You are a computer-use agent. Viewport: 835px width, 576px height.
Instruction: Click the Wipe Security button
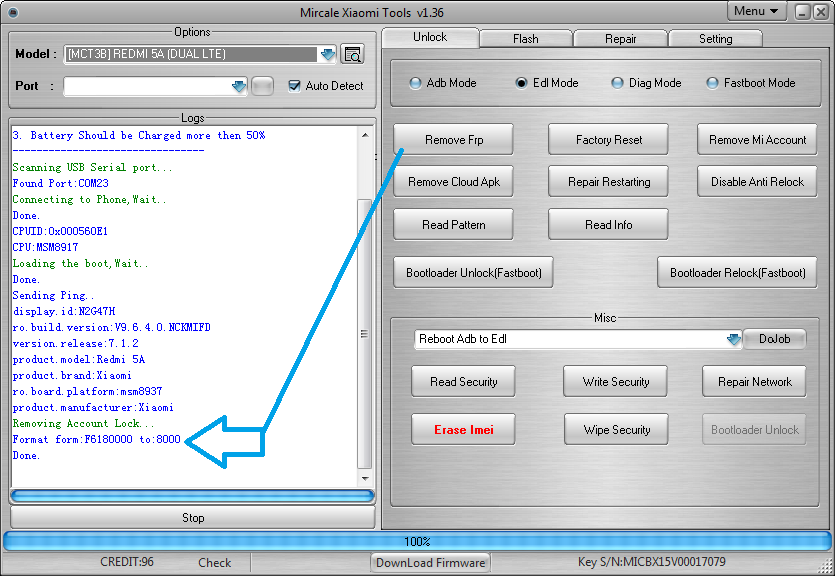coord(616,430)
